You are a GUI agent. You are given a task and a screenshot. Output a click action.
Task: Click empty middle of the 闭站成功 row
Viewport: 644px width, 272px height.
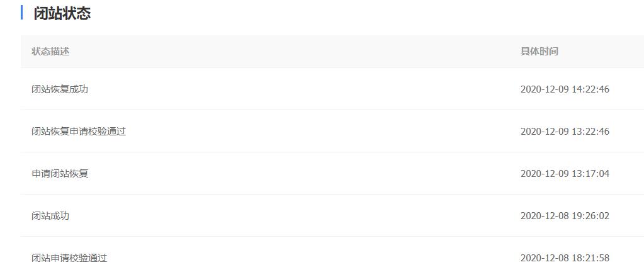coord(302,216)
